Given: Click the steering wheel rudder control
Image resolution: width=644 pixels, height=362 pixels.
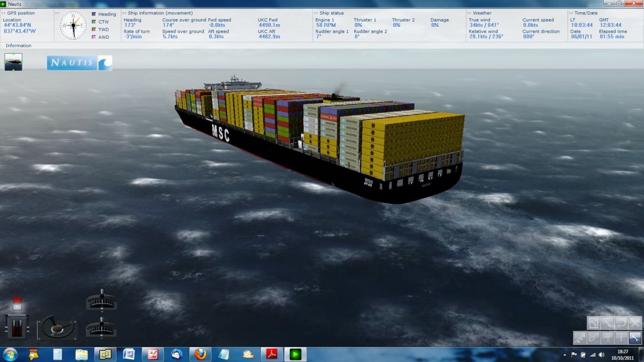Looking at the screenshot, I should click(57, 327).
